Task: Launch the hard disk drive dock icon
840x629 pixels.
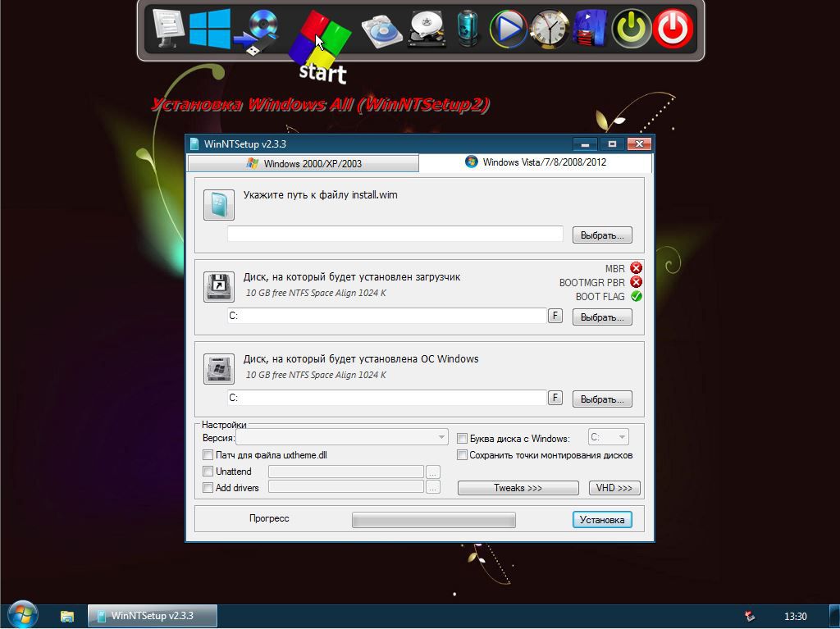Action: coord(427,30)
